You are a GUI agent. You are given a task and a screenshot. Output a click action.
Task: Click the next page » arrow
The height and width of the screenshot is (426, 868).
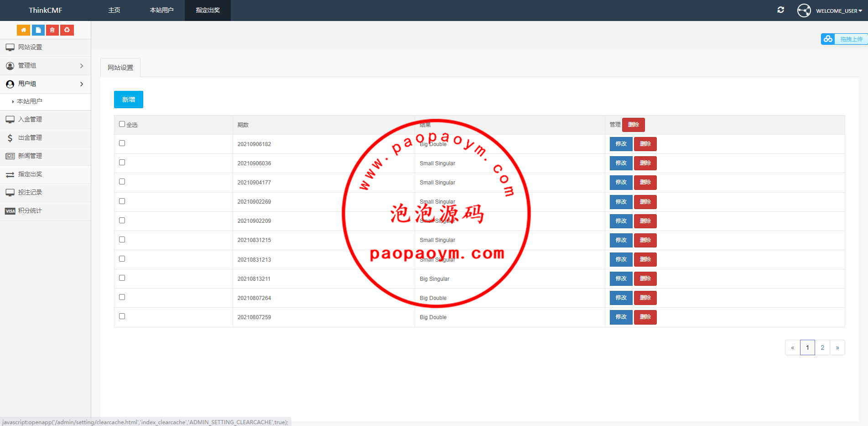837,347
